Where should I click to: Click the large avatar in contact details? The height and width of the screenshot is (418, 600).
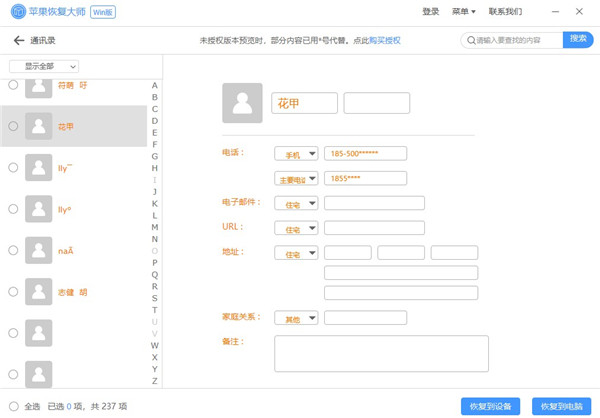[x=242, y=103]
